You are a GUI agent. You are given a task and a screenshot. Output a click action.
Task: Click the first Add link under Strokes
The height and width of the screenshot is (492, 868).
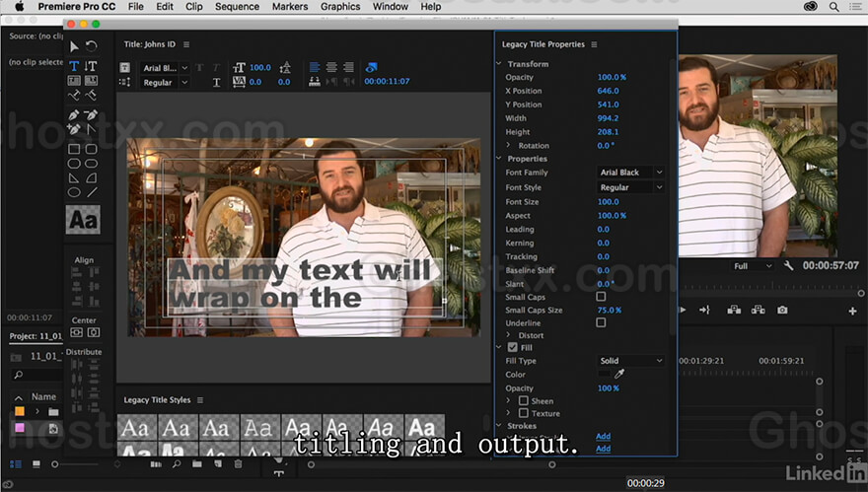(x=603, y=436)
